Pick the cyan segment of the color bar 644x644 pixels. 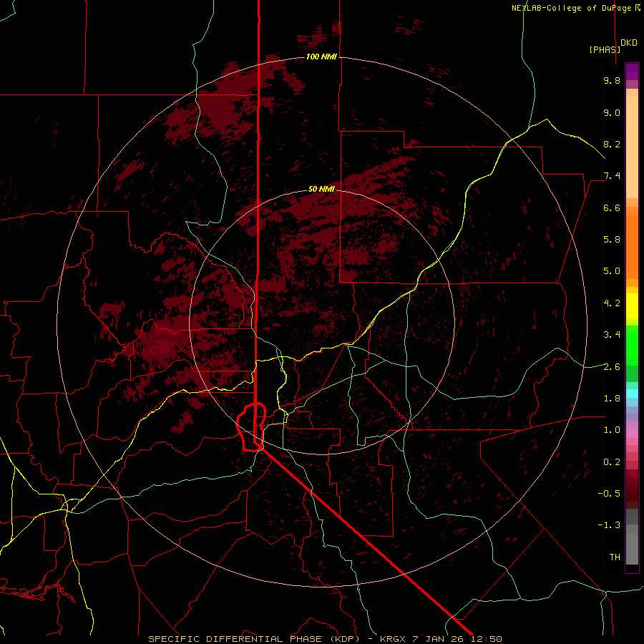(x=632, y=394)
